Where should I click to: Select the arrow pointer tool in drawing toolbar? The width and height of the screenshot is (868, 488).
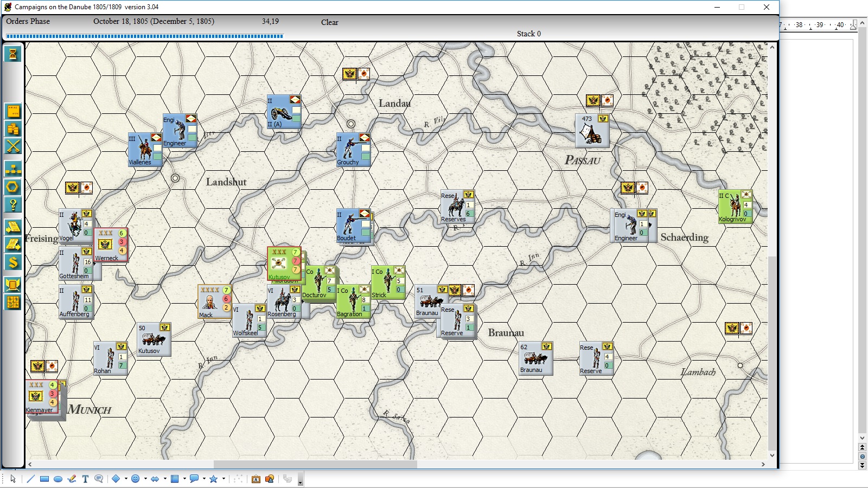click(x=13, y=479)
